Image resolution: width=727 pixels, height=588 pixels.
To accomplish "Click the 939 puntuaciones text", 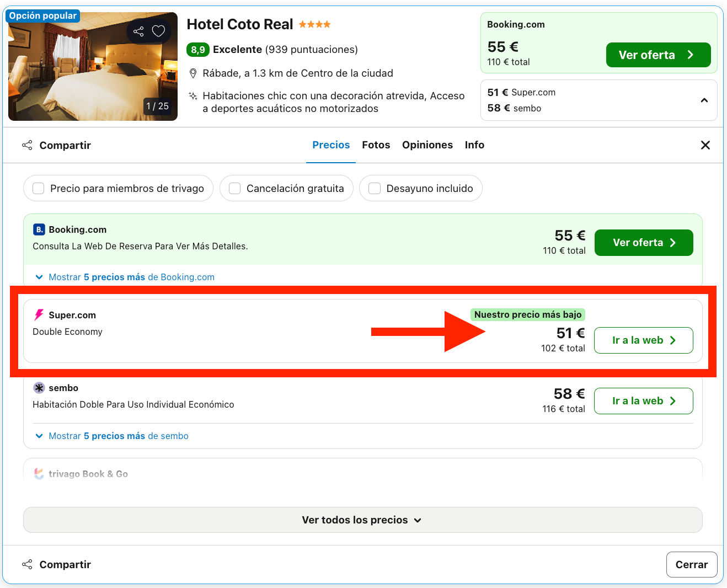I will pyautogui.click(x=312, y=50).
